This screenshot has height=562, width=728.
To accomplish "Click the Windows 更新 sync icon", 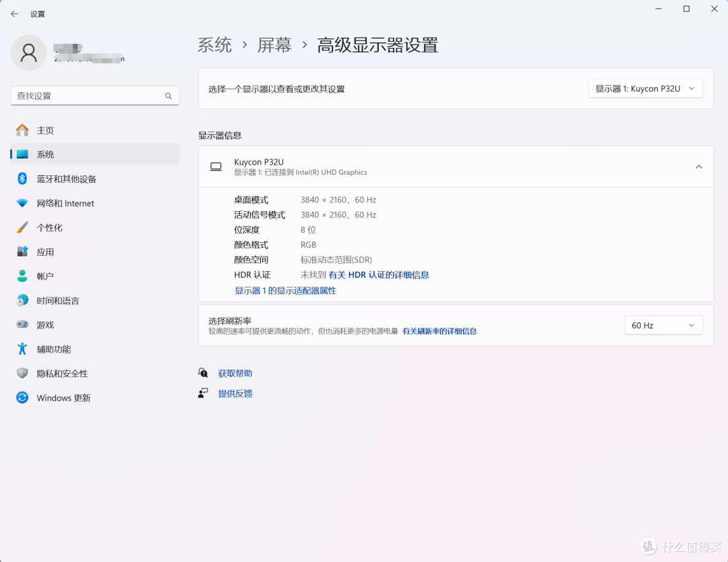I will (22, 397).
